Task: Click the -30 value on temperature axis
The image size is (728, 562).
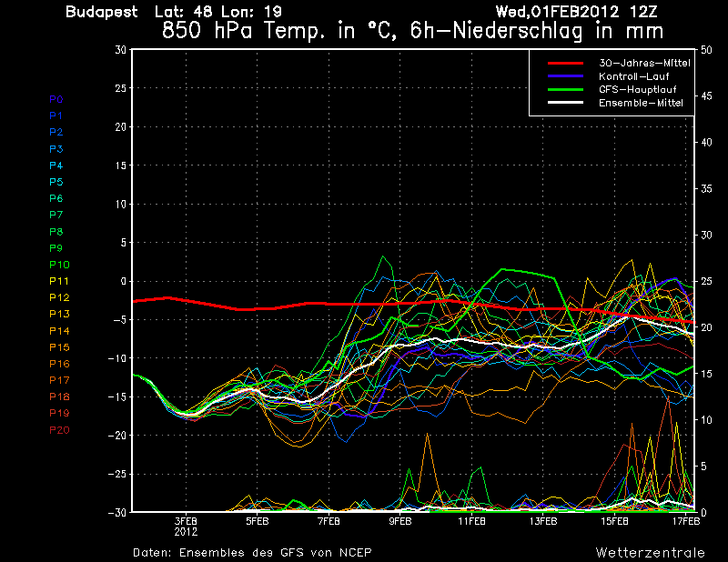Action: [x=116, y=512]
